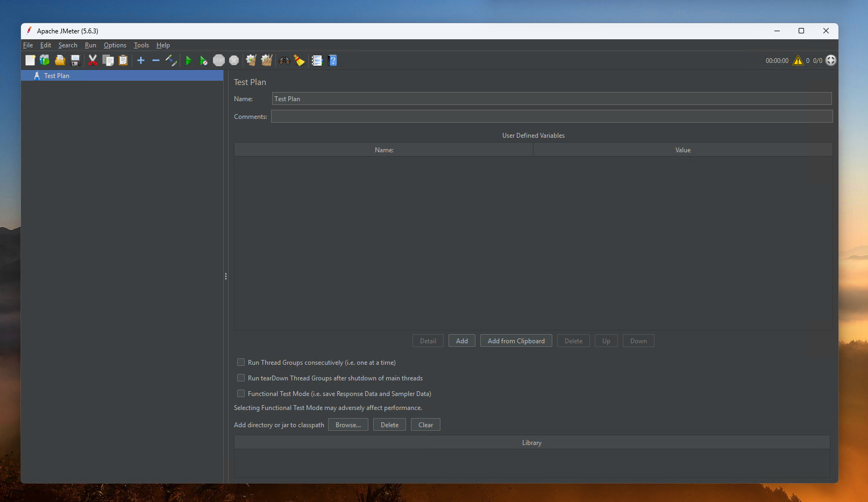Start the test with green play icon
Viewport: 868px width, 502px height.
pos(188,60)
